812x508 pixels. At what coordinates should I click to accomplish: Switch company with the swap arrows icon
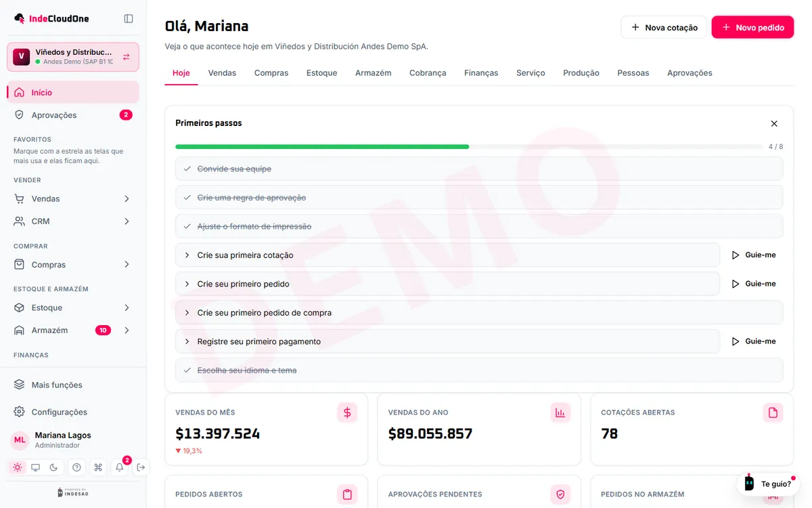click(127, 57)
